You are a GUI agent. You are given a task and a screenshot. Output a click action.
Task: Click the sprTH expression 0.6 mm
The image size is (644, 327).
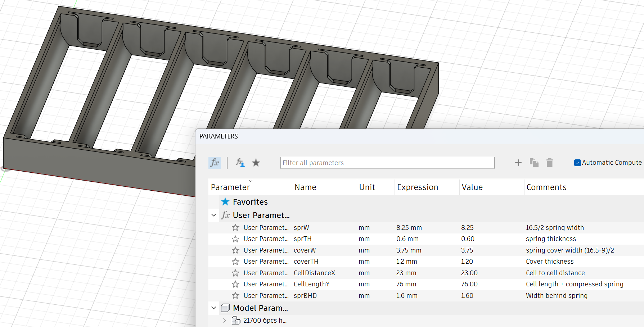coord(407,239)
